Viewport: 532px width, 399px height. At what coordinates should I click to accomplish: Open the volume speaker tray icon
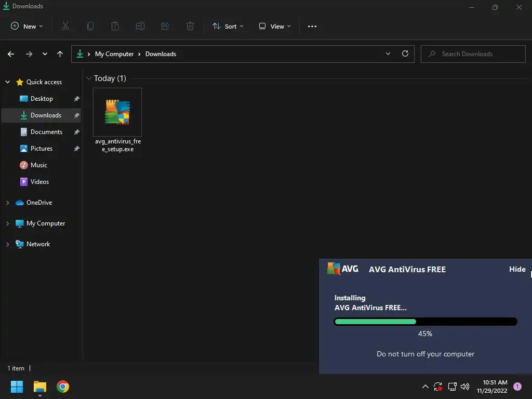point(465,387)
